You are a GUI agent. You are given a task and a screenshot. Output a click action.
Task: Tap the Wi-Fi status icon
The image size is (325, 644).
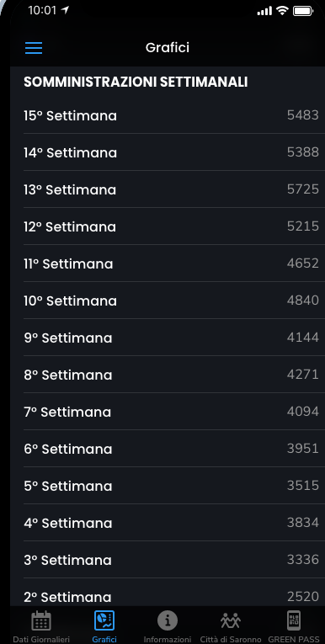[x=282, y=11]
